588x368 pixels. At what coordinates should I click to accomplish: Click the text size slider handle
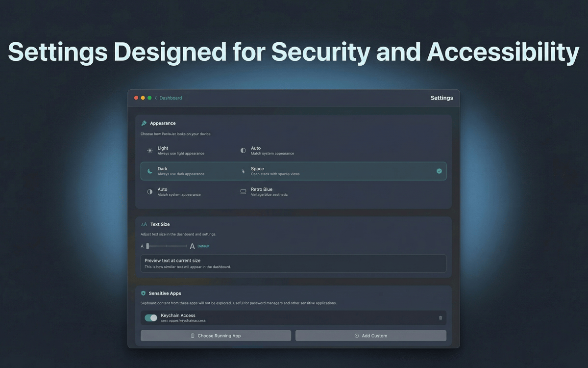click(x=147, y=246)
